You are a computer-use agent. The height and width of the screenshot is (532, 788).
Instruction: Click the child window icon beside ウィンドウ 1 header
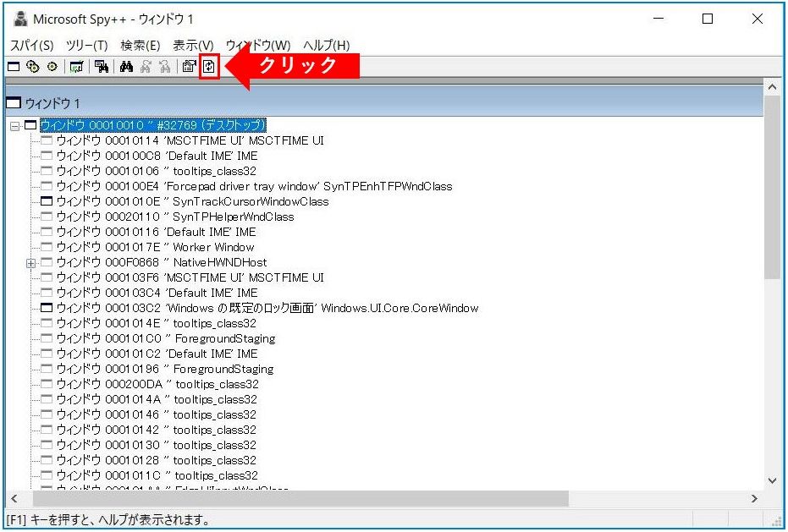tap(14, 103)
